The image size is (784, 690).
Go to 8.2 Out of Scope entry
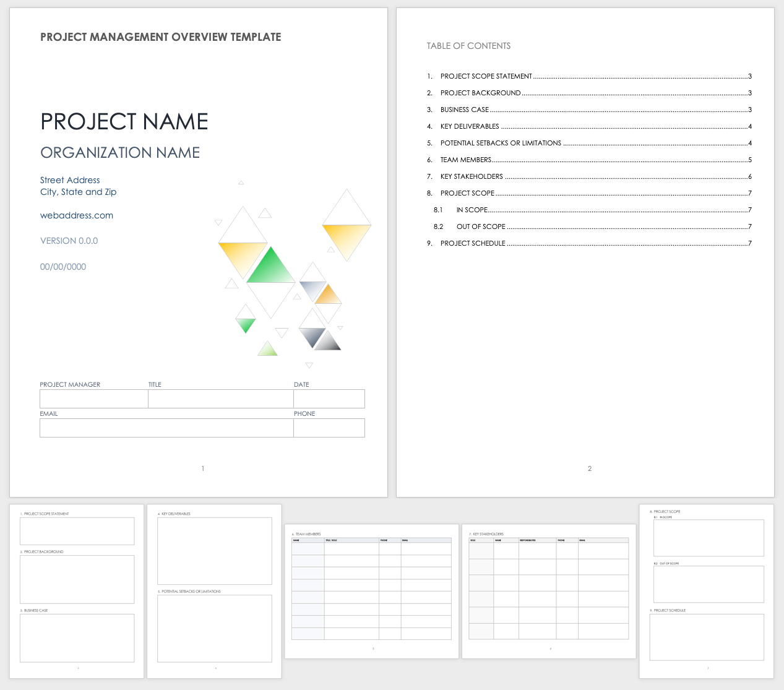[x=480, y=226]
